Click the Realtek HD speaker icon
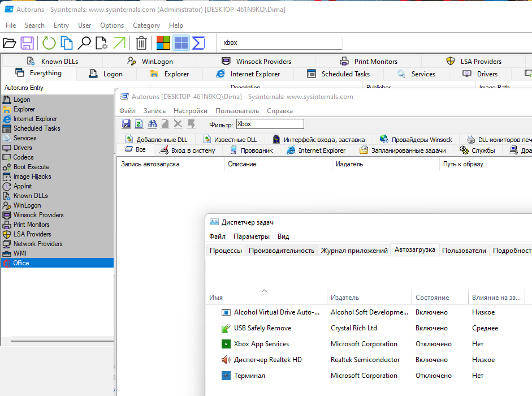 tap(226, 360)
